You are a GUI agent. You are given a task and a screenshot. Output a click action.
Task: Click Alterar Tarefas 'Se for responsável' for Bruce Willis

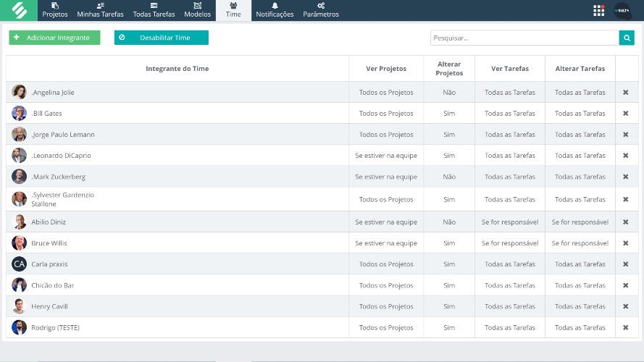pyautogui.click(x=580, y=243)
